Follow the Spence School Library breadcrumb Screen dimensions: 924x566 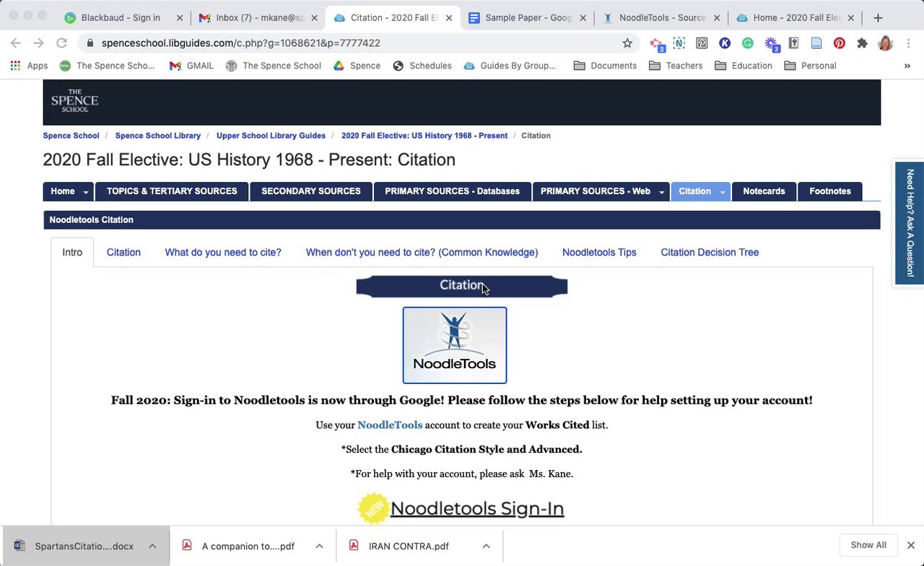click(158, 136)
